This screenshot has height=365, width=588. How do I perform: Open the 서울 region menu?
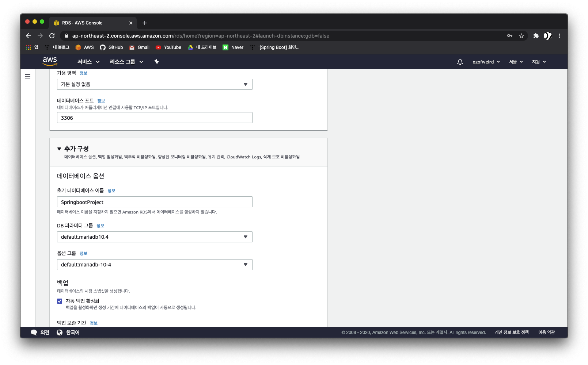pyautogui.click(x=516, y=62)
